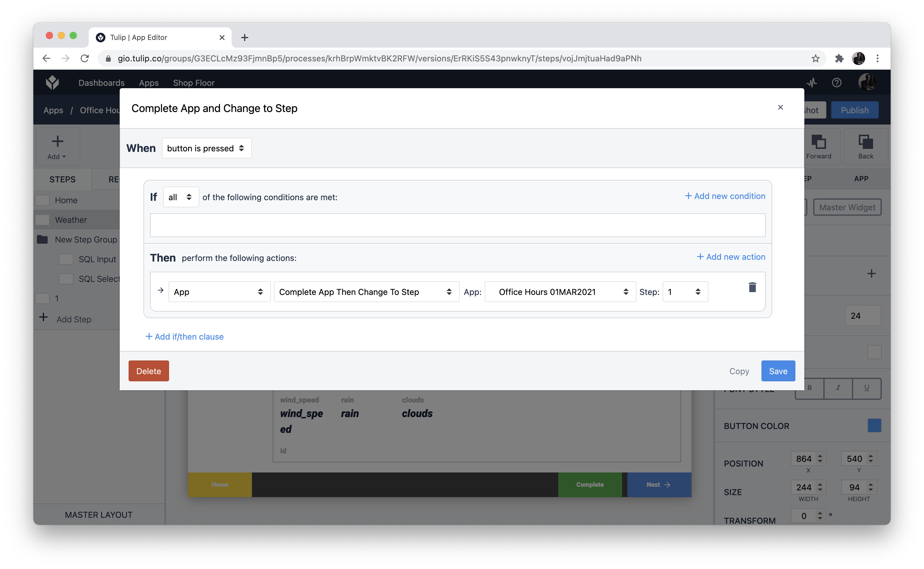Open the Apps menu in navbar
Viewport: 924px width, 569px height.
pyautogui.click(x=149, y=83)
